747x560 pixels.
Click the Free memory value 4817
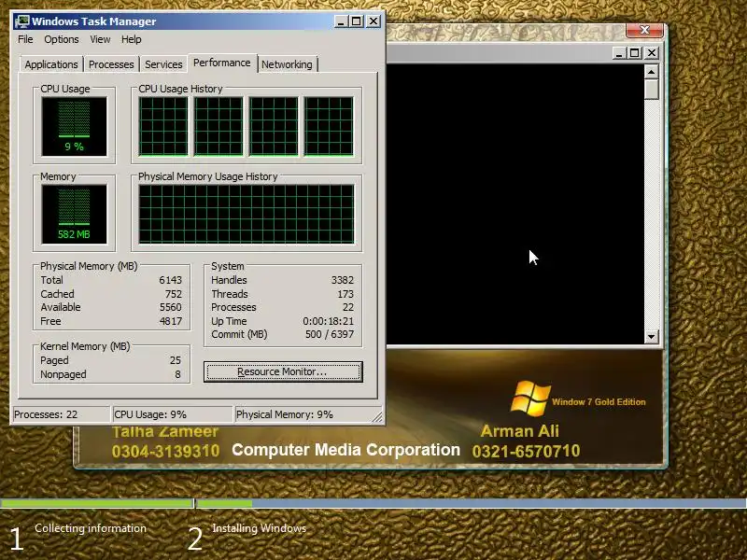170,321
